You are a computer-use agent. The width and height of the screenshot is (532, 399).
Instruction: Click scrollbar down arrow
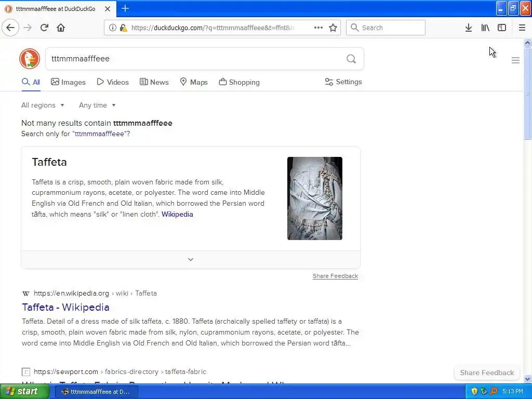(x=527, y=379)
